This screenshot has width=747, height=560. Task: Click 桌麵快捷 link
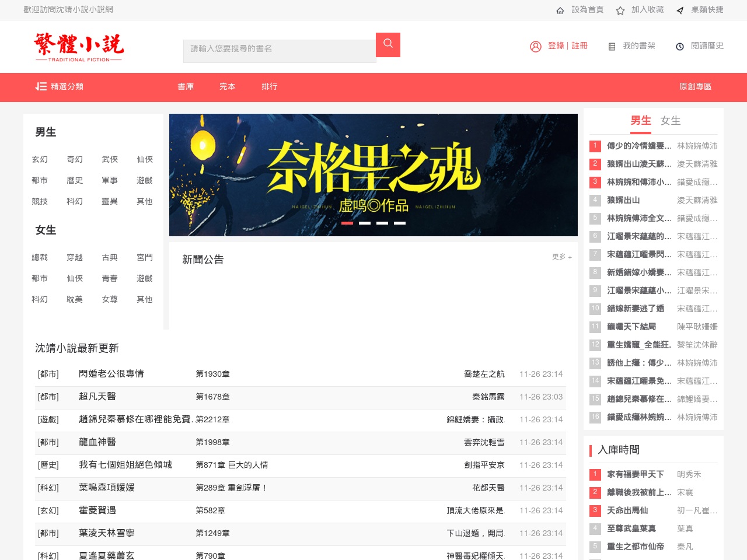pyautogui.click(x=707, y=9)
